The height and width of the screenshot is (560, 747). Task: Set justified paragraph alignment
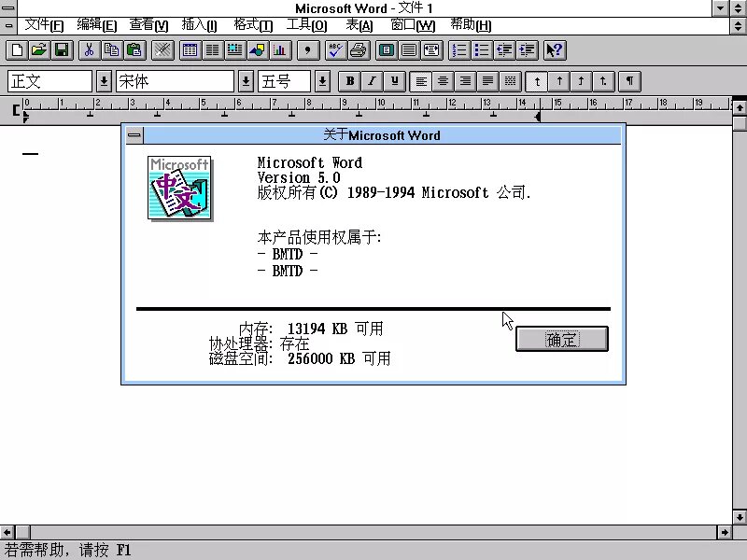(x=487, y=81)
